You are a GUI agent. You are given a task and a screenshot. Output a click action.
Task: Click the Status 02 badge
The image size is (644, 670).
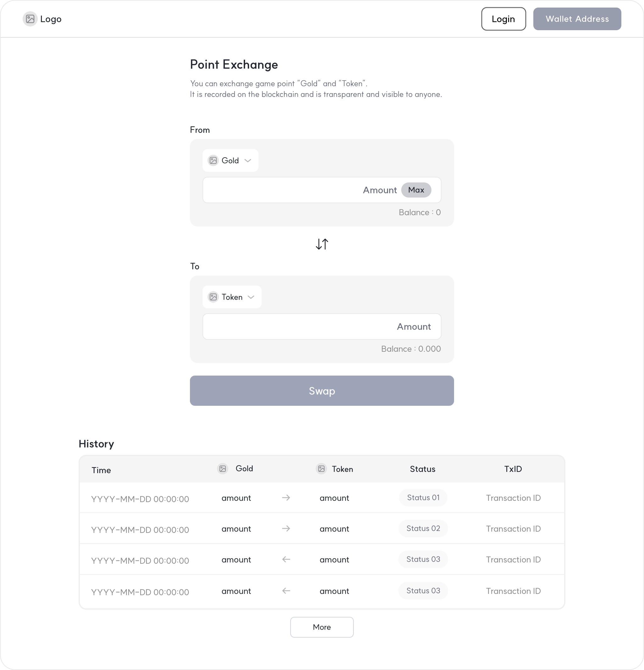click(x=423, y=528)
